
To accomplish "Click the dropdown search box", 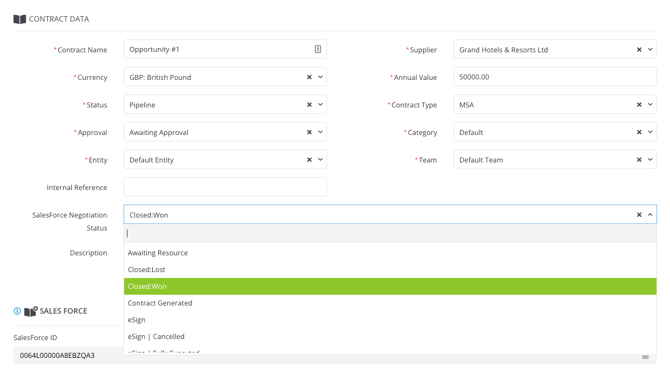I will tap(390, 234).
